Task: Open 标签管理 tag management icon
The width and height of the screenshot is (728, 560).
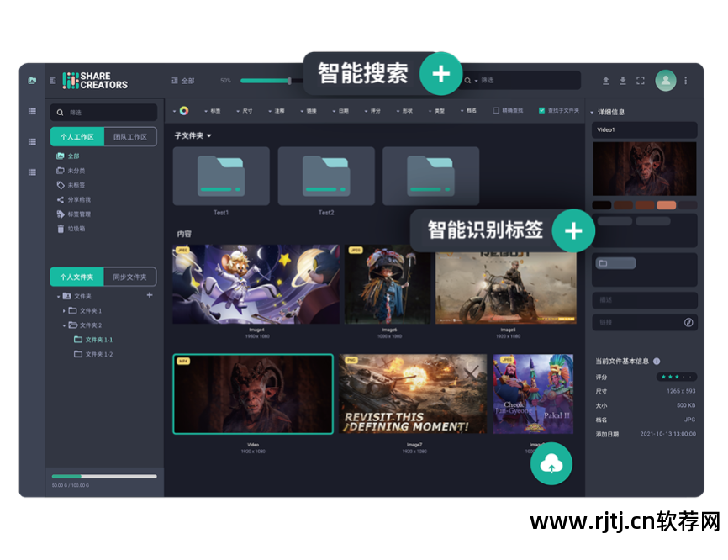Action: pos(61,214)
